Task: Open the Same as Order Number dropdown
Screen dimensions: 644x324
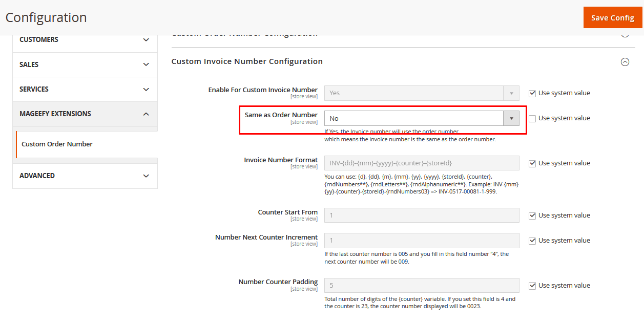Action: (421, 118)
